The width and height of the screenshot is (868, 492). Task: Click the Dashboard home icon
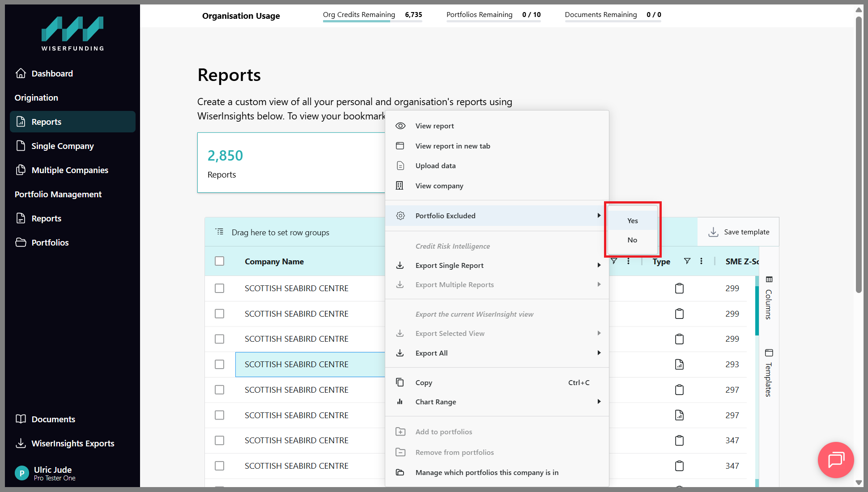click(x=21, y=73)
